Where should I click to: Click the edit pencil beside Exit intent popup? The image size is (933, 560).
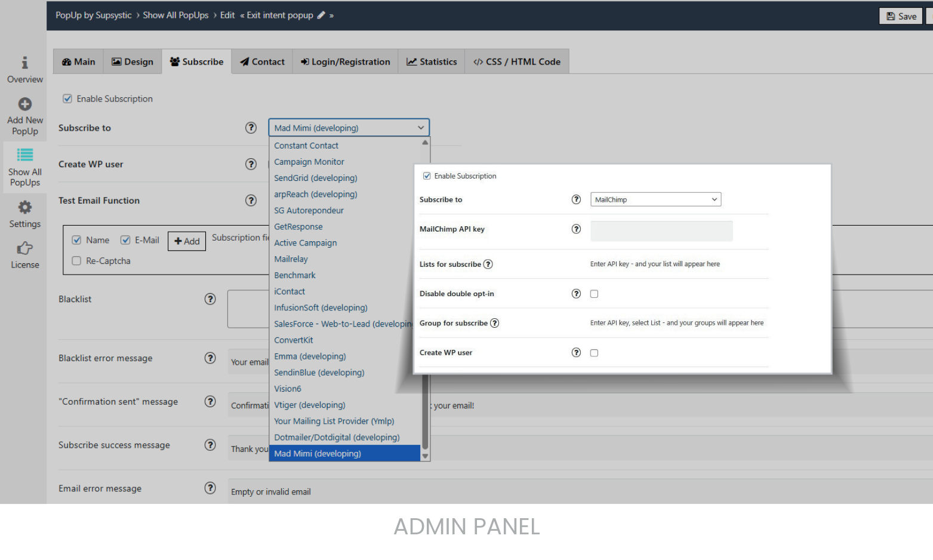tap(321, 15)
